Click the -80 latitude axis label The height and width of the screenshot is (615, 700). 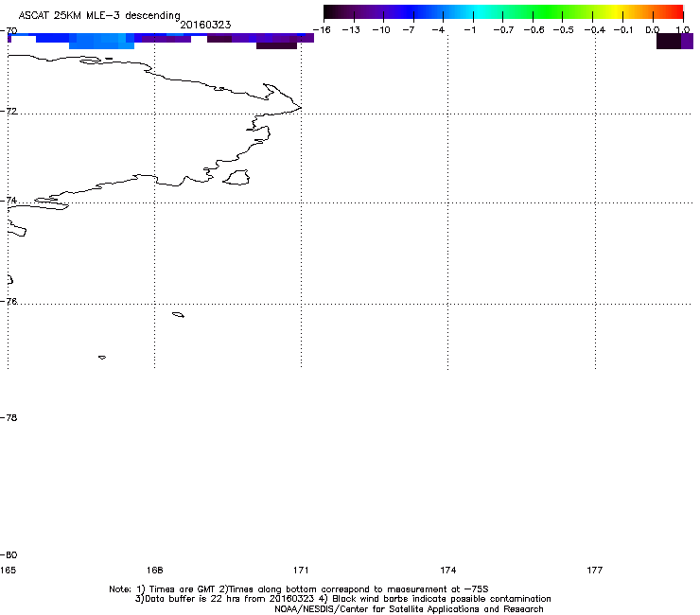pyautogui.click(x=9, y=554)
